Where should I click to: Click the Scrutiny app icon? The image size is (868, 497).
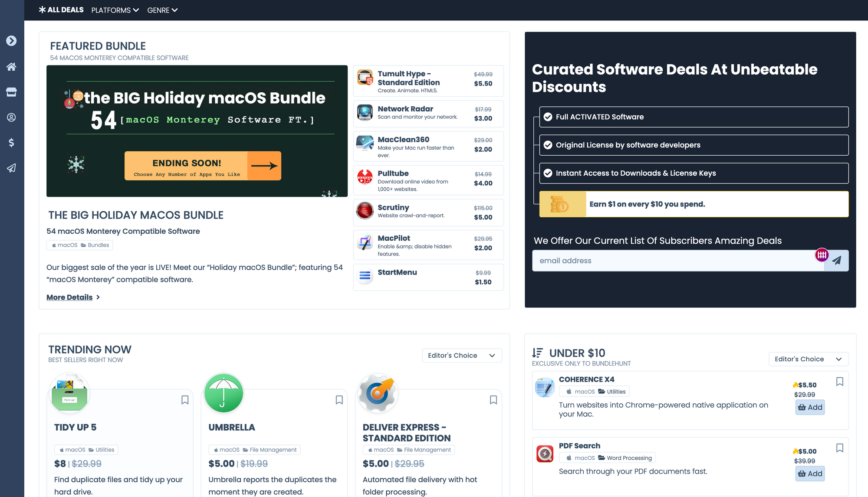click(365, 211)
